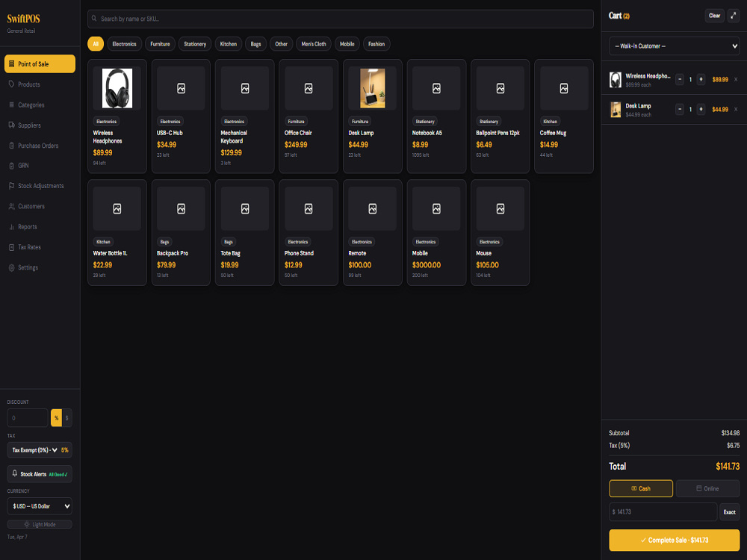Add Backpack Pro to the cart

[x=181, y=232]
